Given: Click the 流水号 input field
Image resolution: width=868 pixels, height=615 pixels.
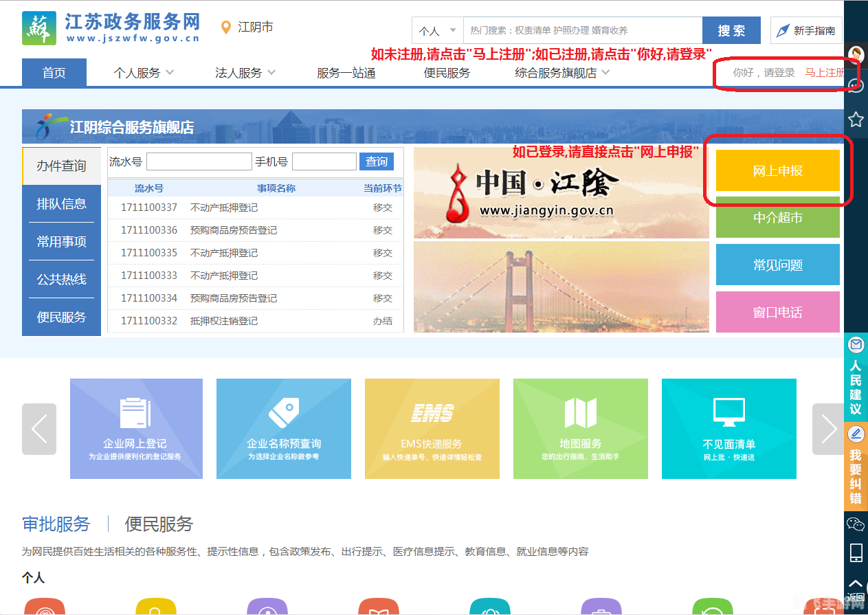Looking at the screenshot, I should pyautogui.click(x=198, y=161).
